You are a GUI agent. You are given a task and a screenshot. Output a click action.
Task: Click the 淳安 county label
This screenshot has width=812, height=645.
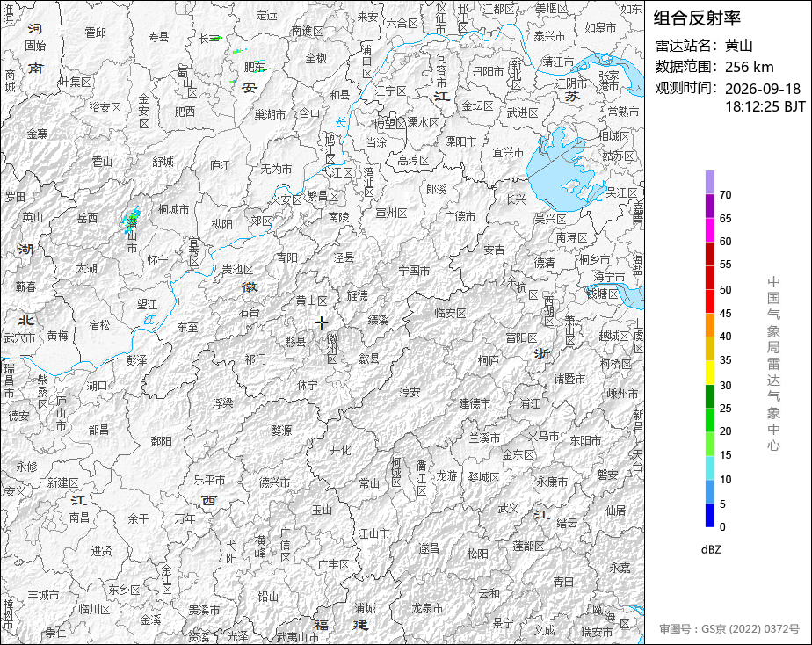[x=410, y=393]
